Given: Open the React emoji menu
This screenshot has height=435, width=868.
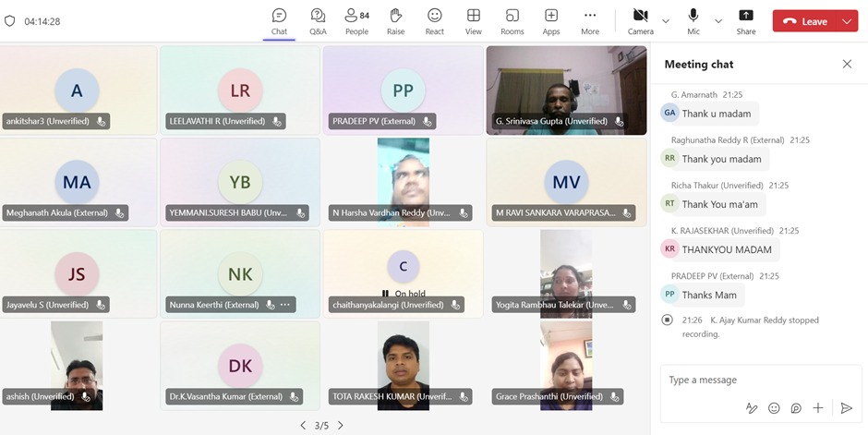Looking at the screenshot, I should click(435, 21).
